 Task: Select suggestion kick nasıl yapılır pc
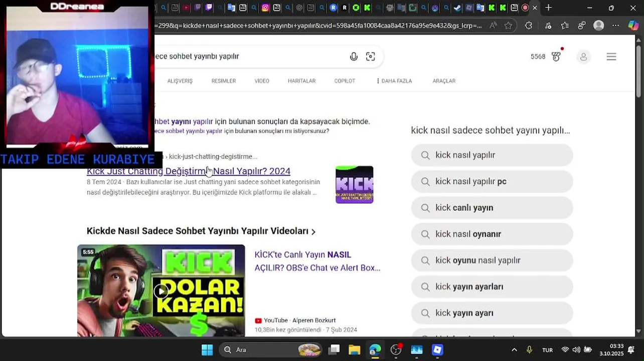coord(492,182)
